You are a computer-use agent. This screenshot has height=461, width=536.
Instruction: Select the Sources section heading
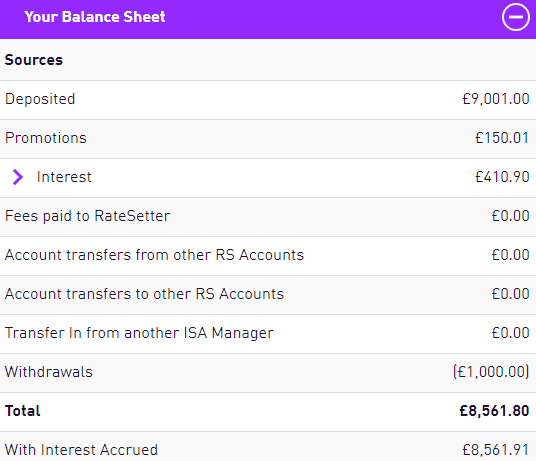[34, 60]
